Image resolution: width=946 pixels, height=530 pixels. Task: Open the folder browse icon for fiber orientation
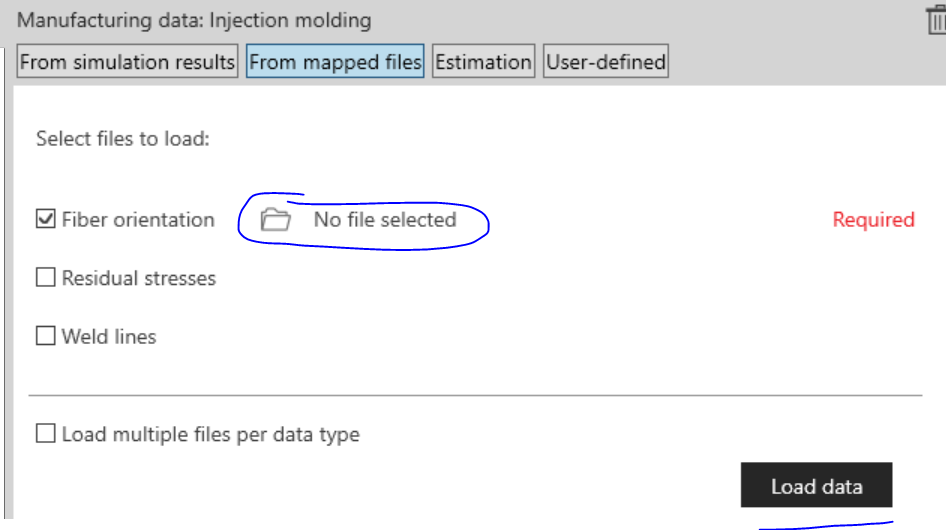click(x=275, y=219)
